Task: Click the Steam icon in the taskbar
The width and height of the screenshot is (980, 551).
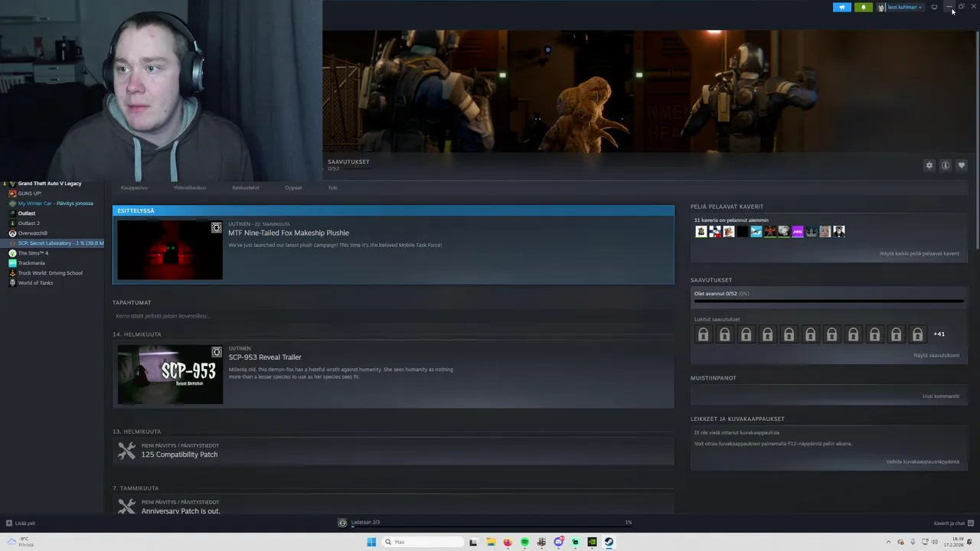Action: coord(609,542)
